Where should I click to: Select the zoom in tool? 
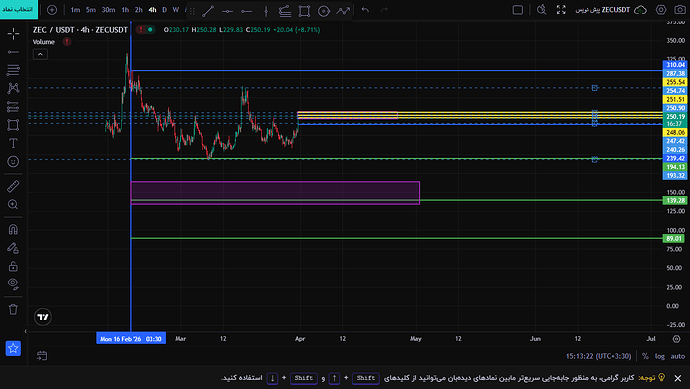coord(13,204)
